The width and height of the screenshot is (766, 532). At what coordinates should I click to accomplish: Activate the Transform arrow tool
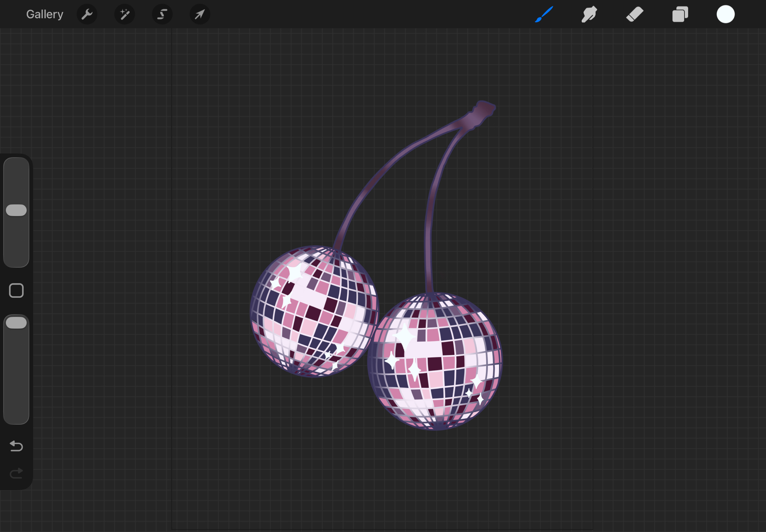(x=200, y=14)
